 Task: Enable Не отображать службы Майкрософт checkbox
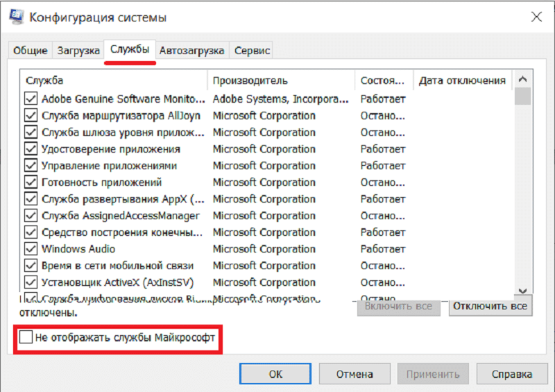pyautogui.click(x=26, y=337)
